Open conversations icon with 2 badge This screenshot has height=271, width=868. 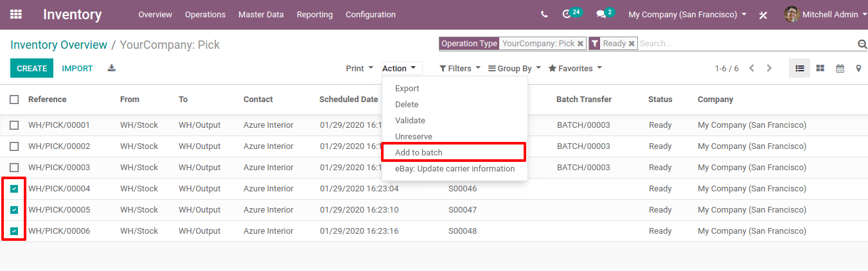605,13
